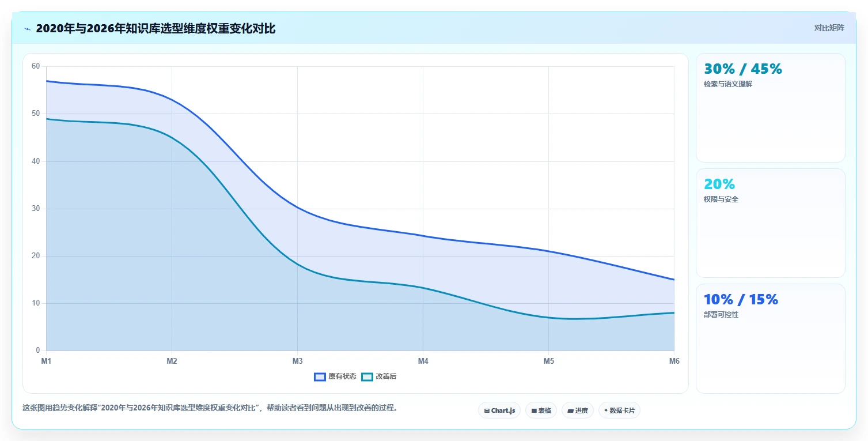Viewport: 868px width, 441px height.
Task: Select the 数据卡片 tag pill
Action: (x=619, y=410)
